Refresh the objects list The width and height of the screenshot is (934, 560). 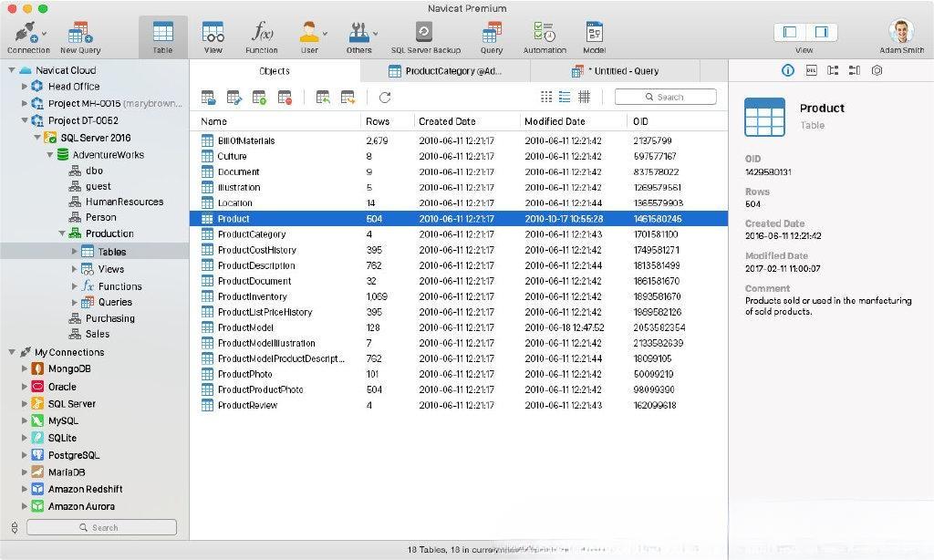pyautogui.click(x=385, y=97)
